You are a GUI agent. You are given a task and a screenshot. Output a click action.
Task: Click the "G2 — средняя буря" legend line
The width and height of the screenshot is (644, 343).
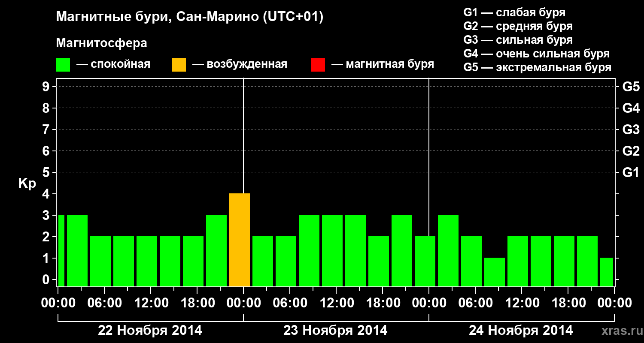tap(518, 26)
